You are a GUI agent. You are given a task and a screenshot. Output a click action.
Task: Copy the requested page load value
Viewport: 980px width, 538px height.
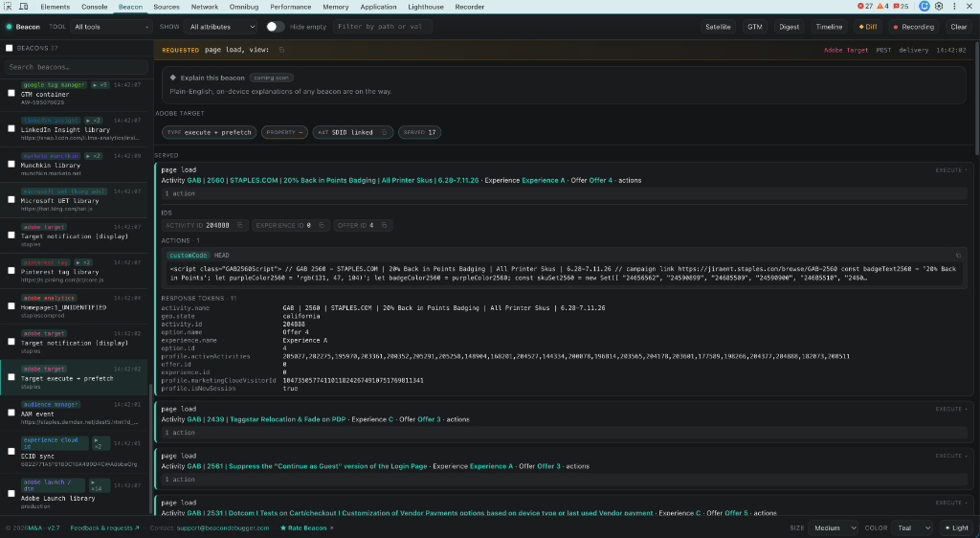281,50
